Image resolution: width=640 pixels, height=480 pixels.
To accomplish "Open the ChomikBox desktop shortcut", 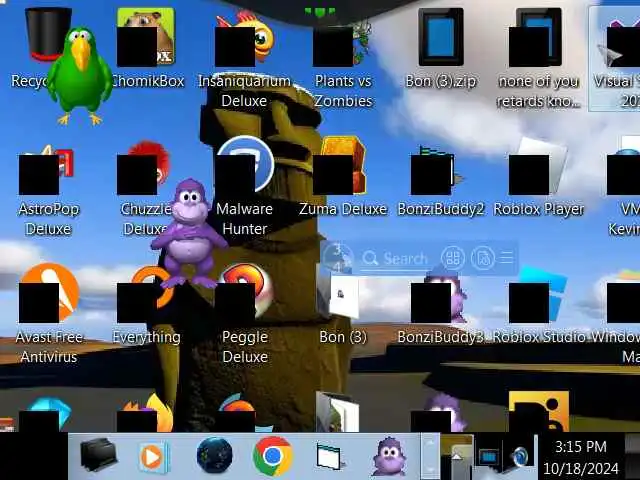I will point(146,37).
